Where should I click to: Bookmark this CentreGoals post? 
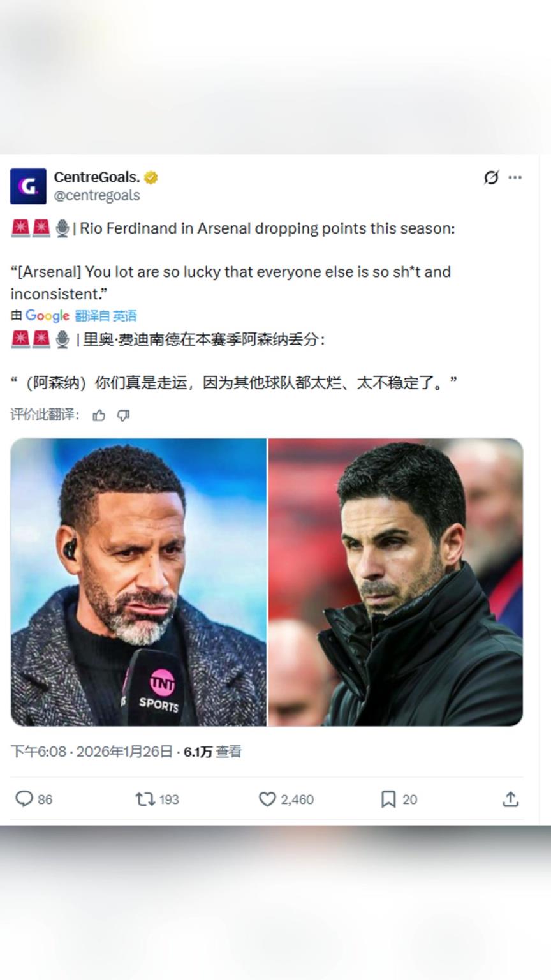tap(388, 799)
